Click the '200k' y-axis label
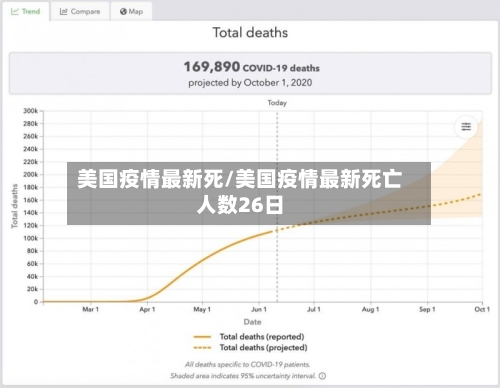This screenshot has width=500, height=388. pyautogui.click(x=31, y=175)
